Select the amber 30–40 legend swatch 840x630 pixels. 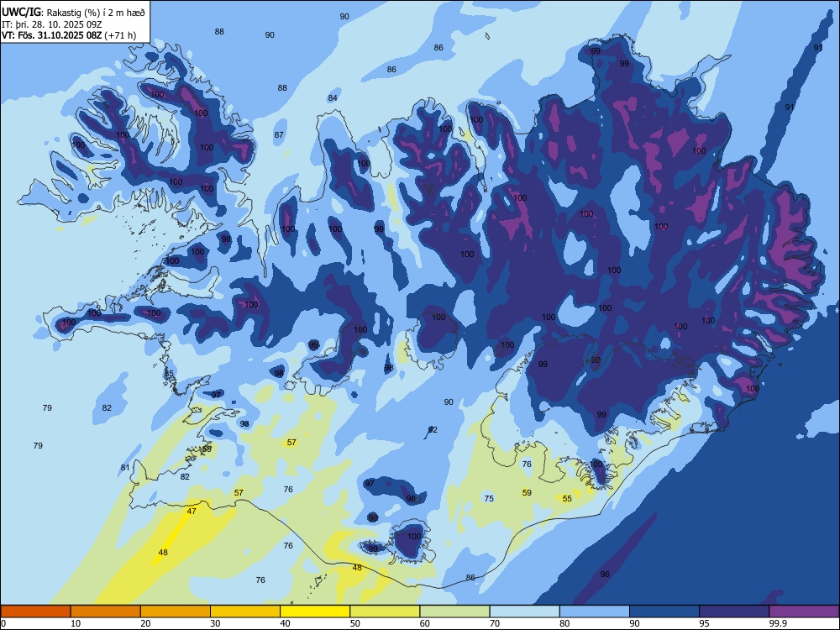click(x=245, y=612)
